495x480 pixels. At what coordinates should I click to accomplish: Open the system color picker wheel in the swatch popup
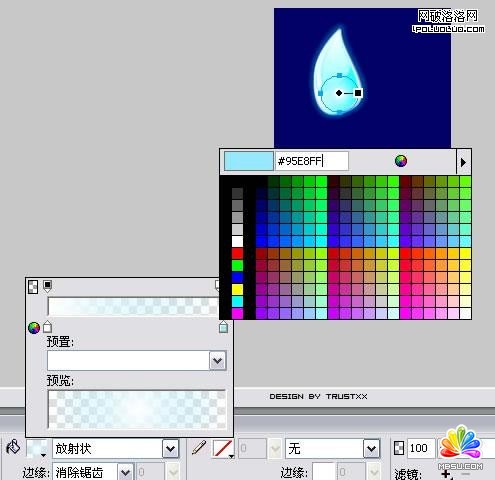point(401,161)
